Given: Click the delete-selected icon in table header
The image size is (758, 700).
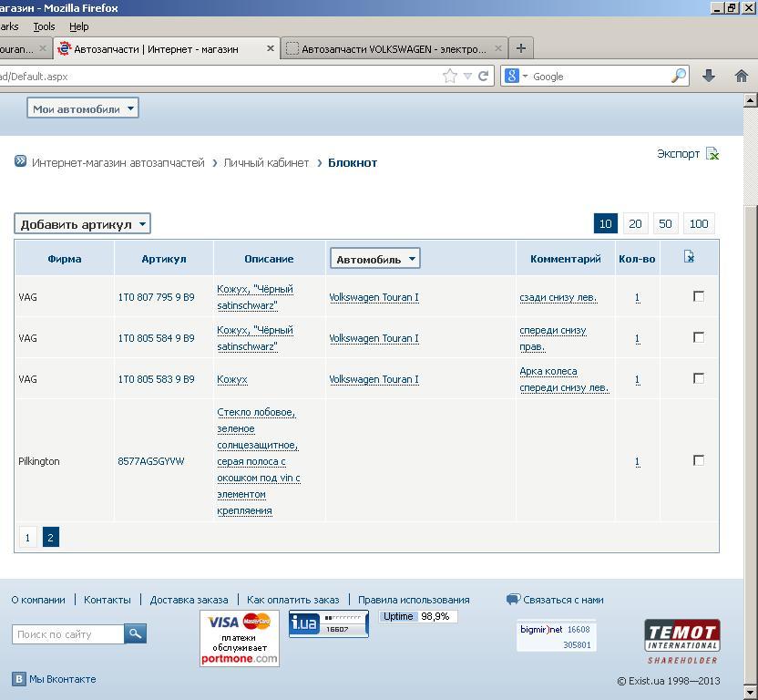Looking at the screenshot, I should pos(689,256).
